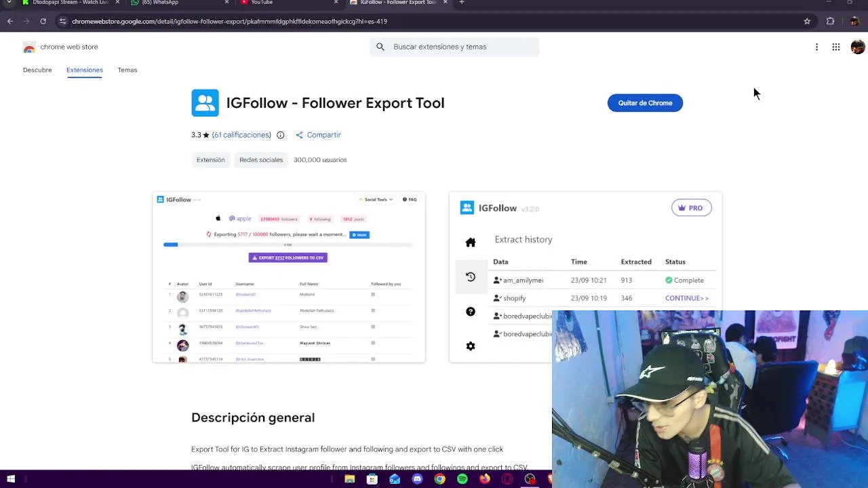Open a new browser tab

coord(462,3)
